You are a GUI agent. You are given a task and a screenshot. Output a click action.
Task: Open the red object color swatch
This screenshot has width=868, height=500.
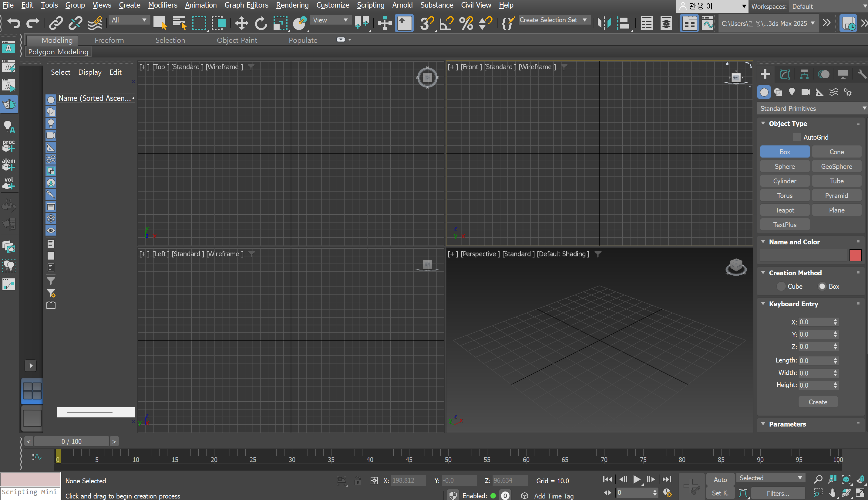tap(855, 255)
